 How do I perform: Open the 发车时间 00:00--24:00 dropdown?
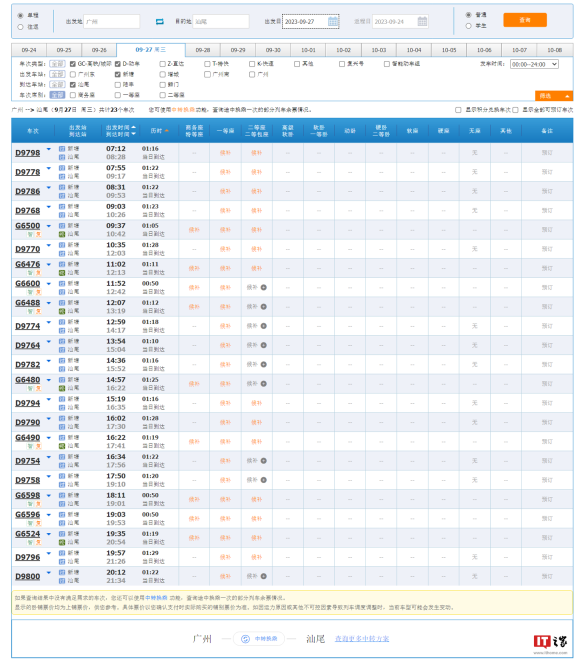click(534, 64)
